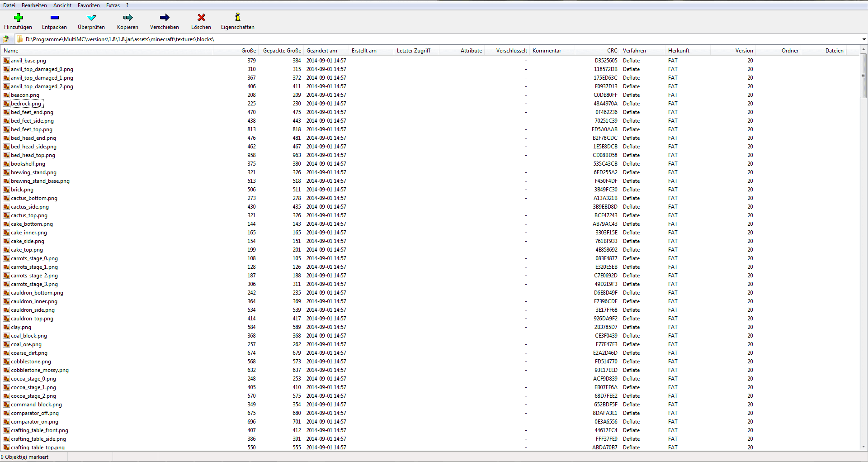Click the icon of cobblestone.png

tap(6, 362)
